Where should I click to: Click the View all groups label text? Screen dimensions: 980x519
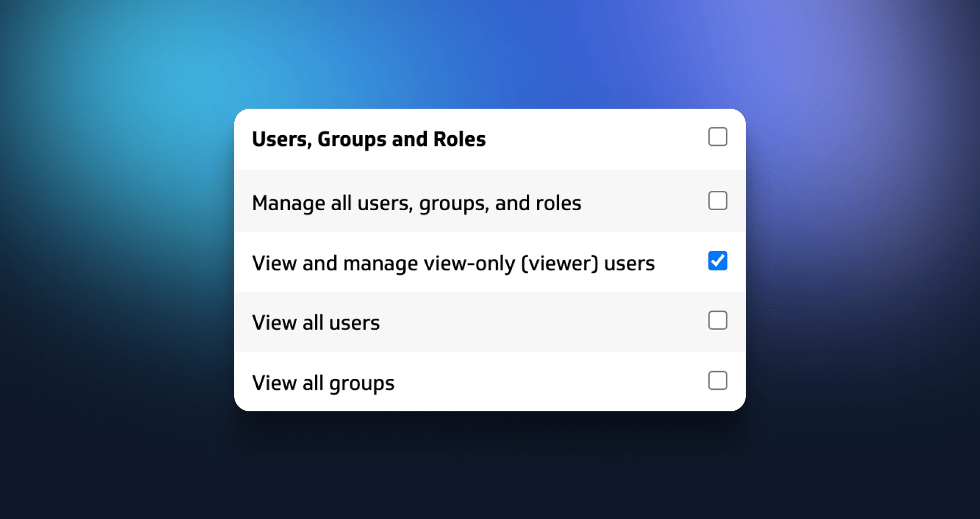coord(323,383)
